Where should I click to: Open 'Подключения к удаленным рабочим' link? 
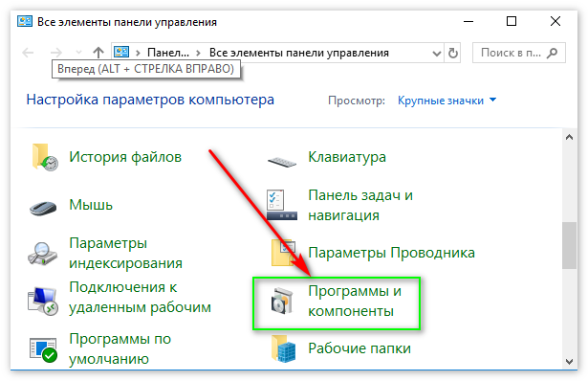[x=140, y=297]
